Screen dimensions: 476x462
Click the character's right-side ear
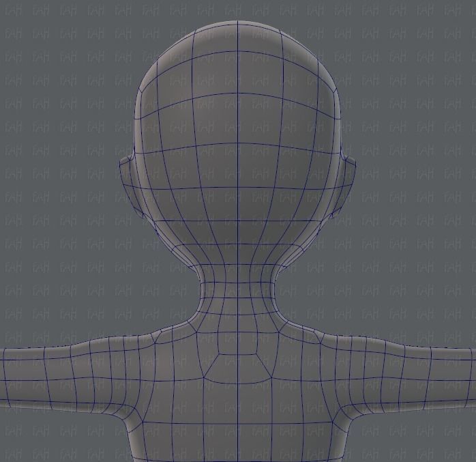[345, 186]
